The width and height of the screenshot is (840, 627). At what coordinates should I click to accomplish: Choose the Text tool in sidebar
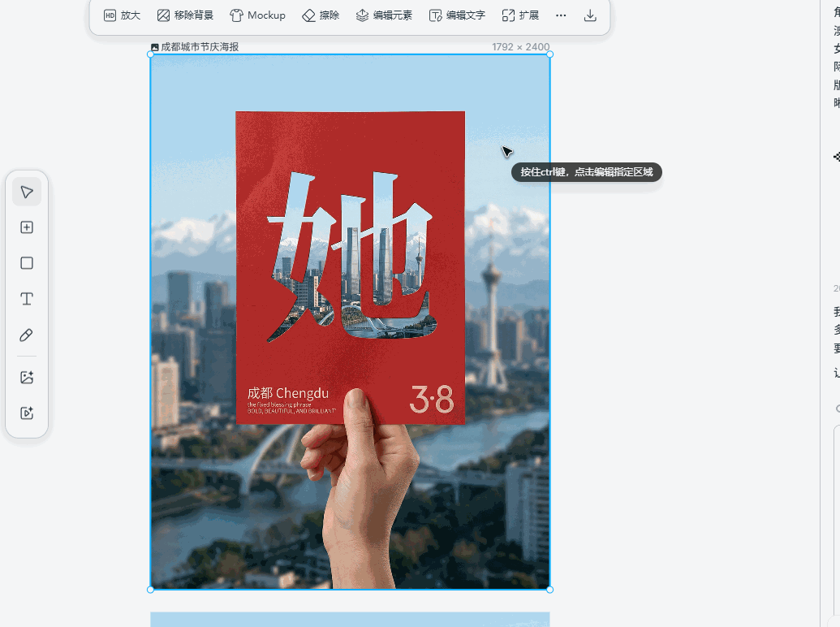27,299
